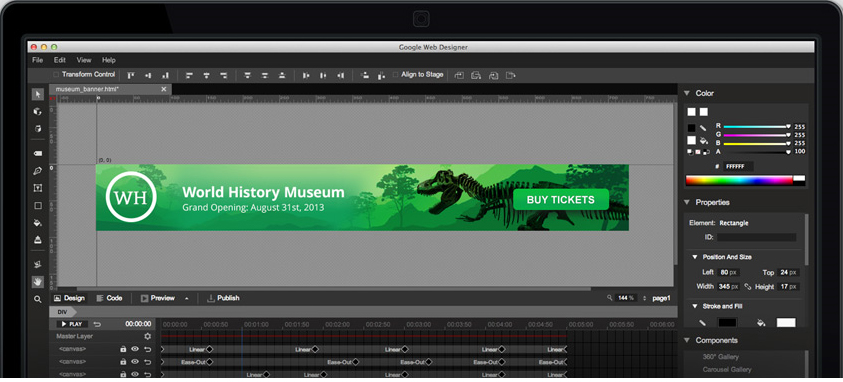Select the 3D stage rotate tool

pos(38,129)
